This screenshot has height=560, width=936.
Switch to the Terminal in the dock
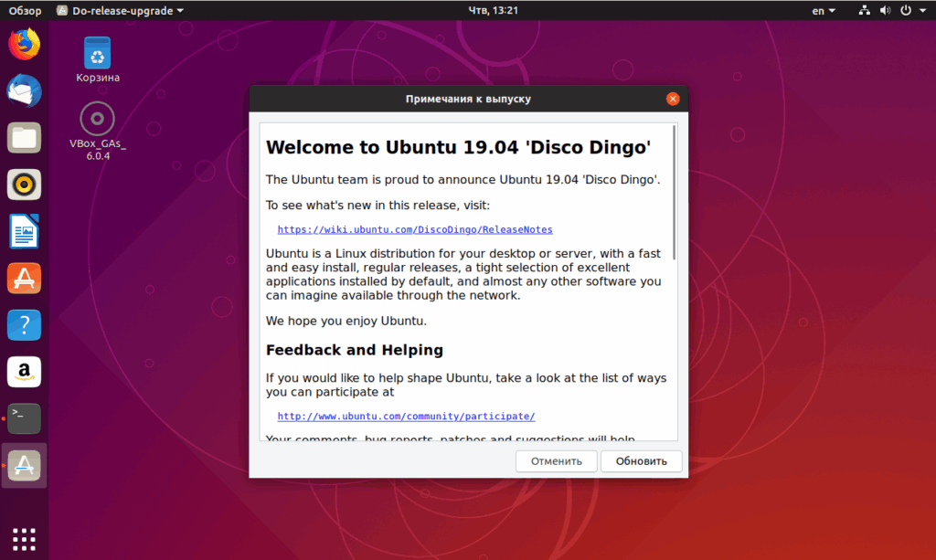click(x=24, y=418)
